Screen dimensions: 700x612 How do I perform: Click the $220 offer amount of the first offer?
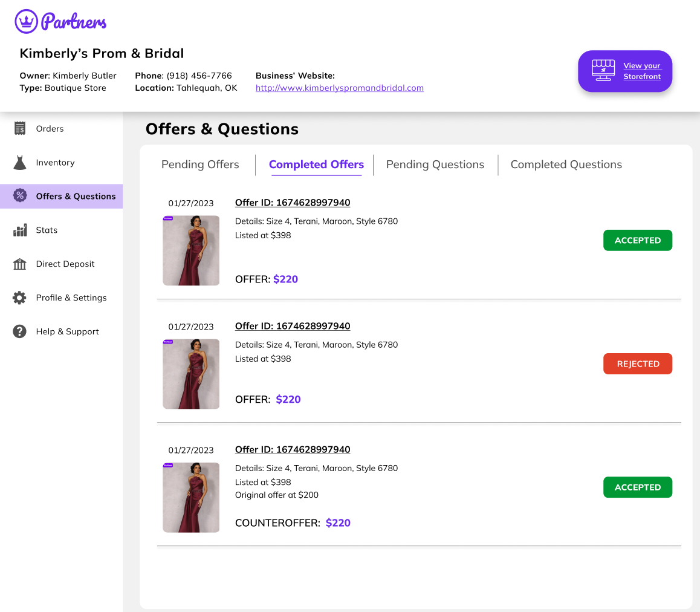click(x=286, y=279)
